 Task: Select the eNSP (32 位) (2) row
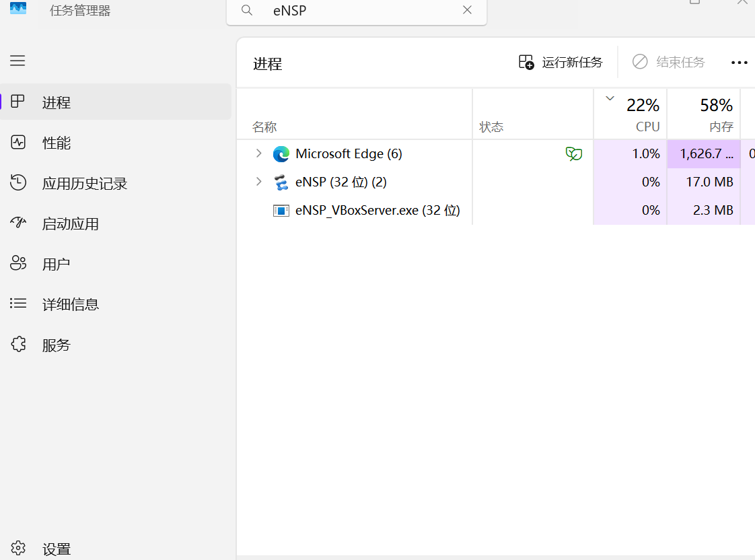tap(496, 182)
